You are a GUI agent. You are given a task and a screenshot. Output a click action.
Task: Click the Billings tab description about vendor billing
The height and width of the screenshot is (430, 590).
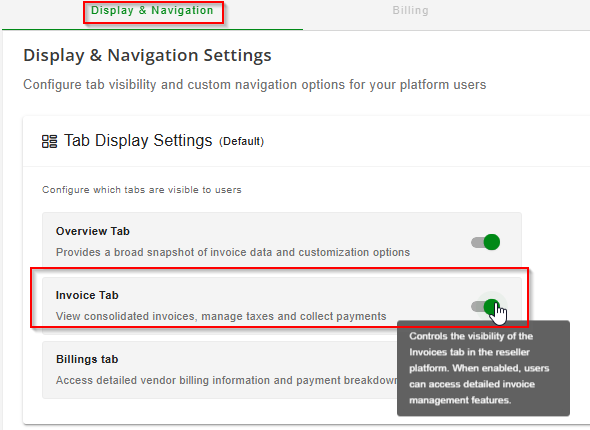[x=226, y=380]
